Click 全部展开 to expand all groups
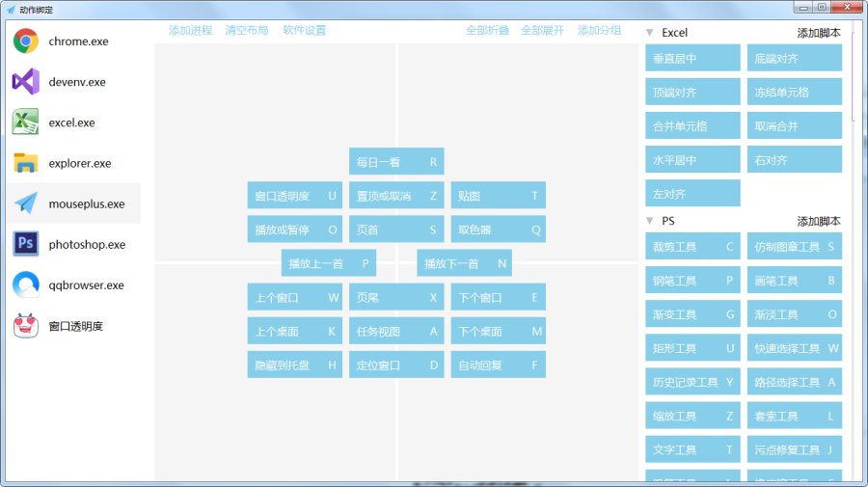The image size is (868, 487). point(542,30)
